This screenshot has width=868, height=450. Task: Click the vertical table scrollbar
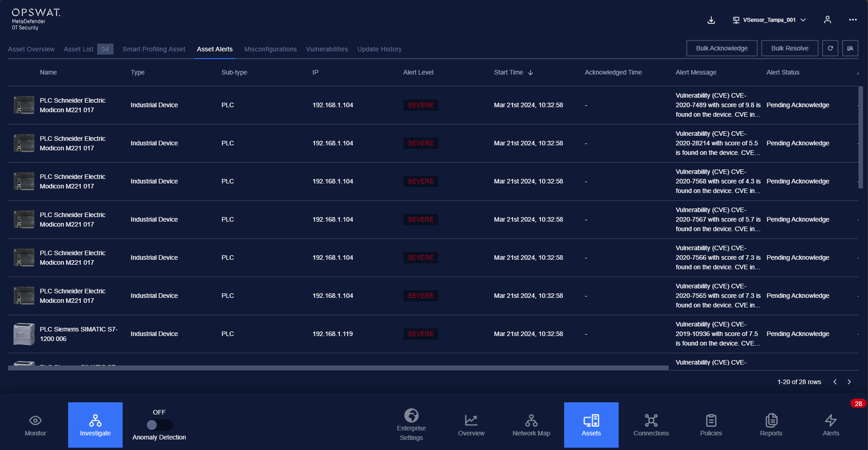coord(861,137)
